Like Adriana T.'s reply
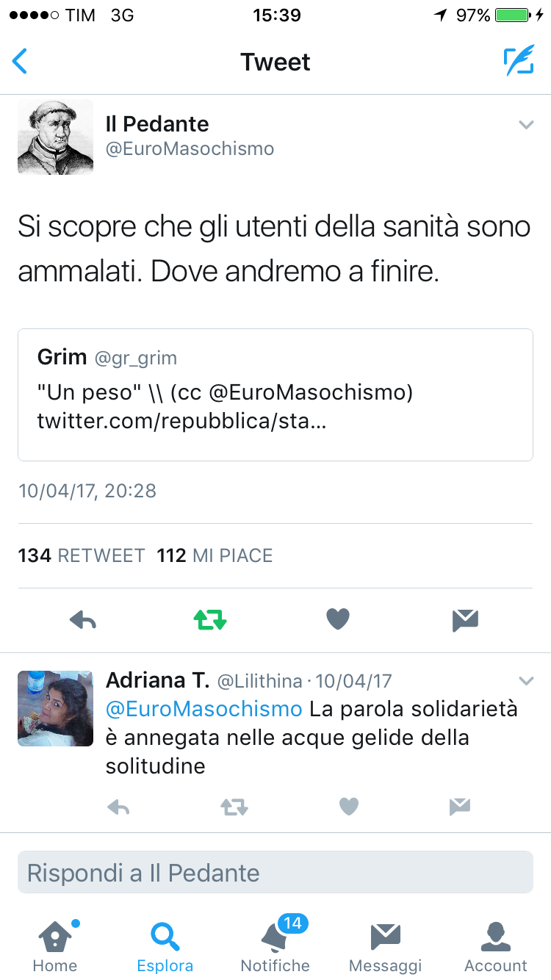This screenshot has height=980, width=551. tap(349, 807)
